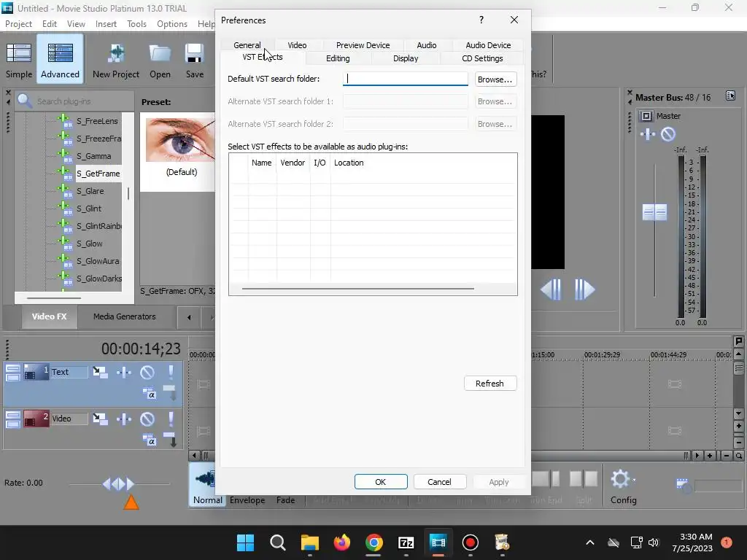Solo the Video track
747x560 pixels.
click(x=171, y=419)
